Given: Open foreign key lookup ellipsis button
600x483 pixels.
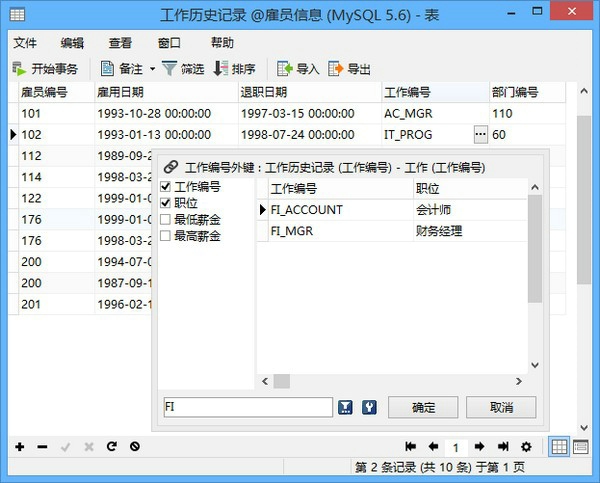Looking at the screenshot, I should coord(481,134).
